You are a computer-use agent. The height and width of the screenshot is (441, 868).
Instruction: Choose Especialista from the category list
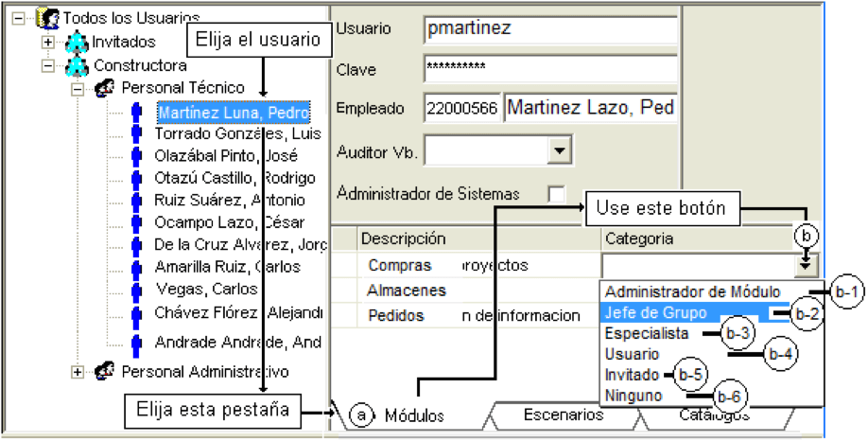(647, 333)
